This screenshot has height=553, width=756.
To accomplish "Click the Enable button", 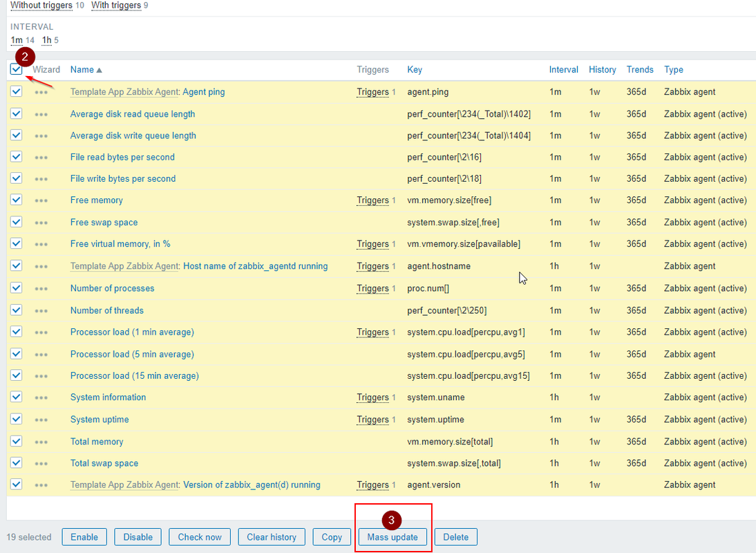I will tap(84, 537).
